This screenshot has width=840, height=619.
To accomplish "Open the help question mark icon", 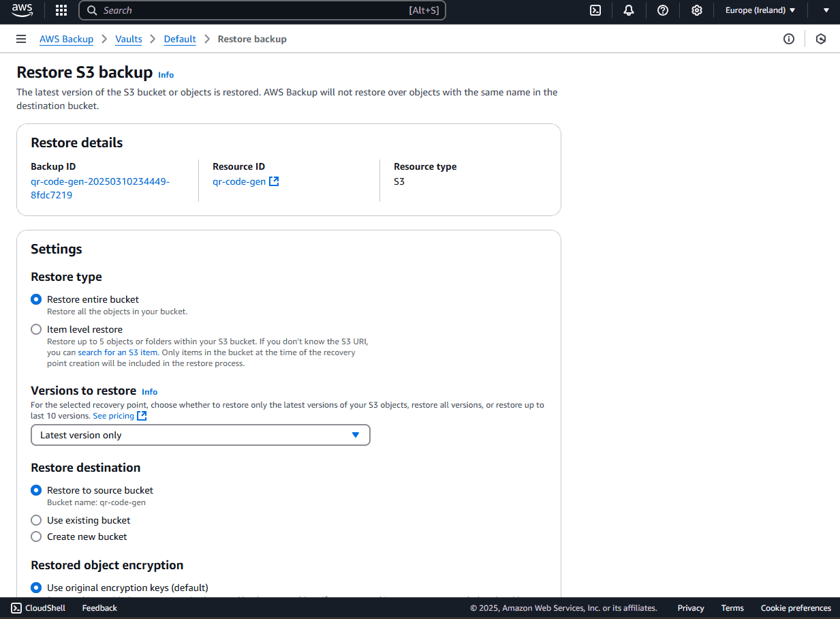I will point(663,10).
